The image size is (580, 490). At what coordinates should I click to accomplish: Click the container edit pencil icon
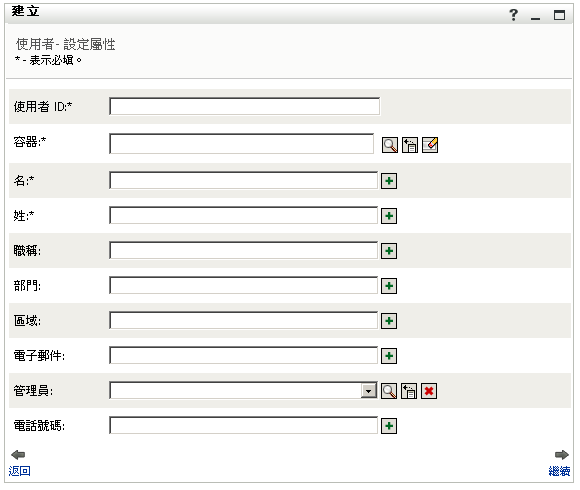(x=430, y=145)
